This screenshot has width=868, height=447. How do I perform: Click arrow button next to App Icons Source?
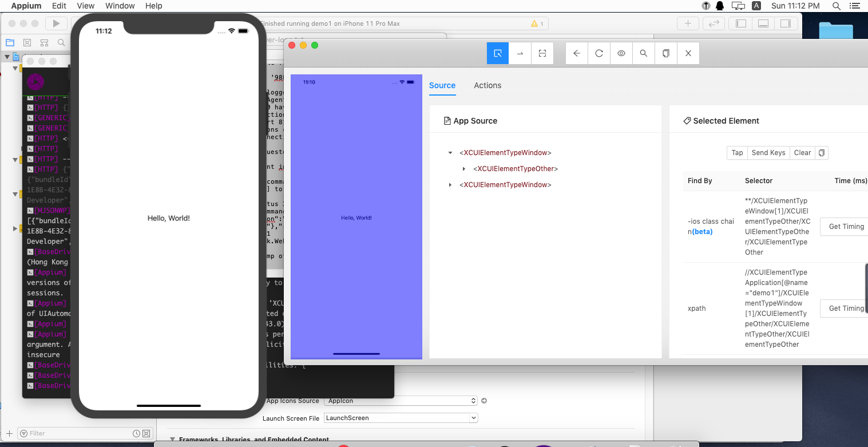(x=484, y=401)
